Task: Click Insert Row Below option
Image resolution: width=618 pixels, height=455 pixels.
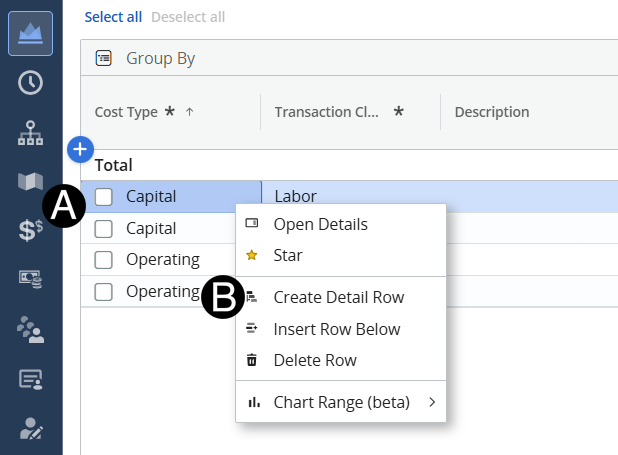Action: coord(336,329)
